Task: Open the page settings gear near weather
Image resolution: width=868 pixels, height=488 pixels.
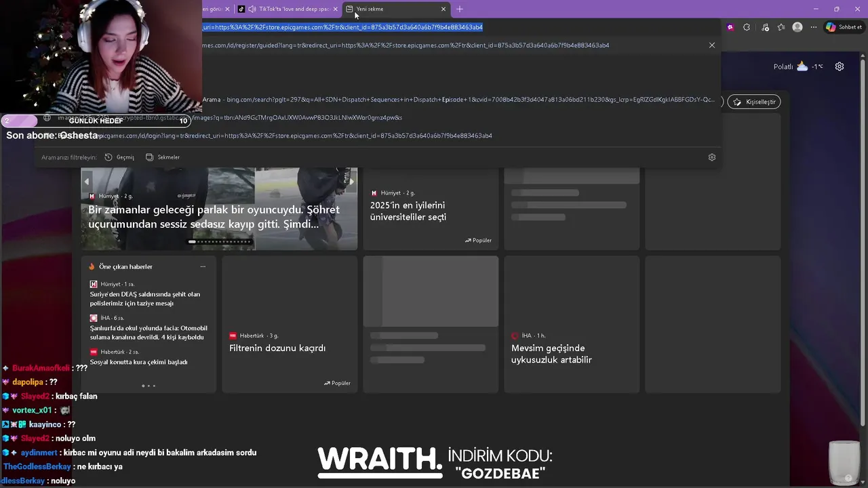Action: click(840, 66)
